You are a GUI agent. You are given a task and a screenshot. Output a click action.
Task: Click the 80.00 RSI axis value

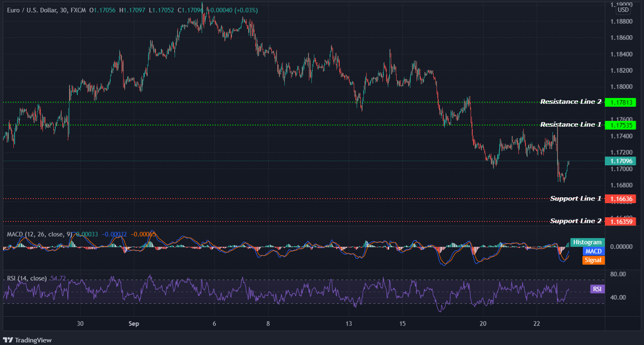pyautogui.click(x=618, y=274)
